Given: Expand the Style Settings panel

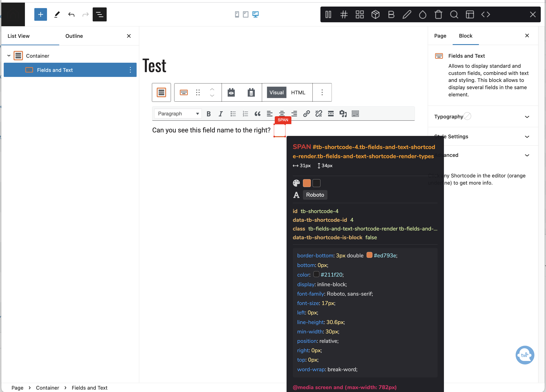Looking at the screenshot, I should [x=483, y=136].
